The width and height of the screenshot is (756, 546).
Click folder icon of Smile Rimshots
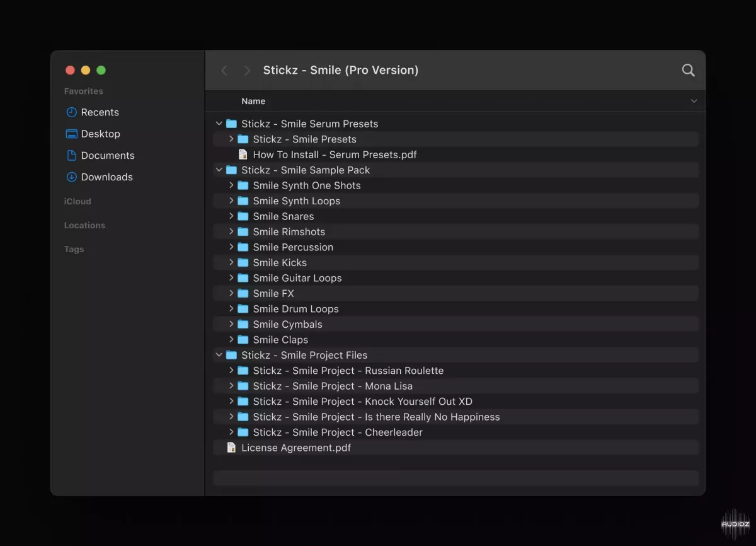pyautogui.click(x=243, y=232)
